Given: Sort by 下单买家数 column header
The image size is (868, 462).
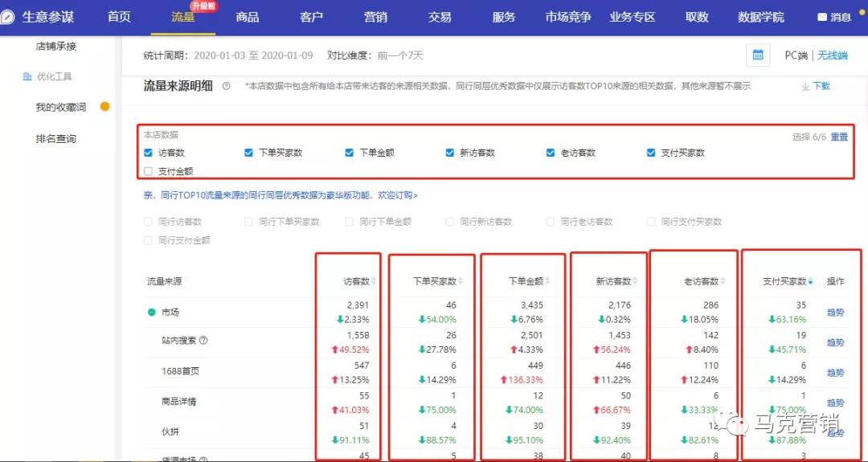Looking at the screenshot, I should click(439, 281).
